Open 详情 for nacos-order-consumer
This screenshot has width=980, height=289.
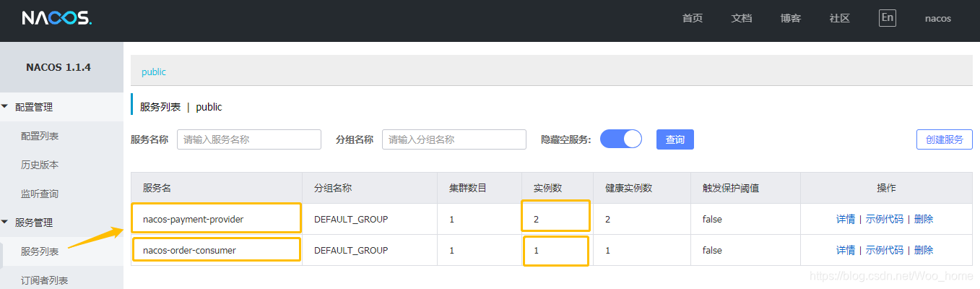846,250
